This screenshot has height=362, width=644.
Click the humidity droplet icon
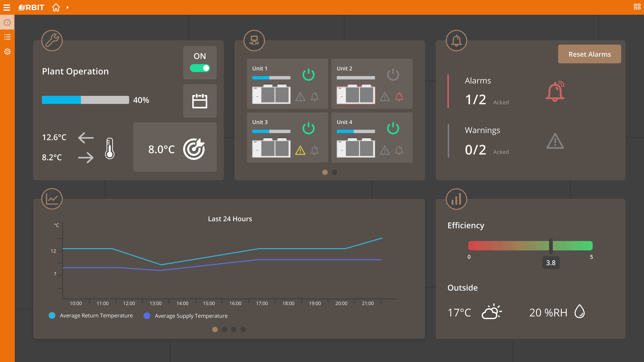coord(580,311)
